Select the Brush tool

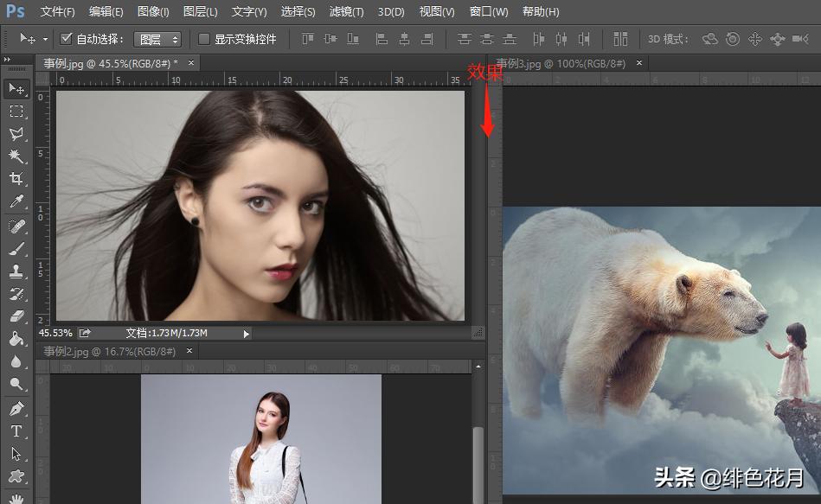(x=16, y=249)
